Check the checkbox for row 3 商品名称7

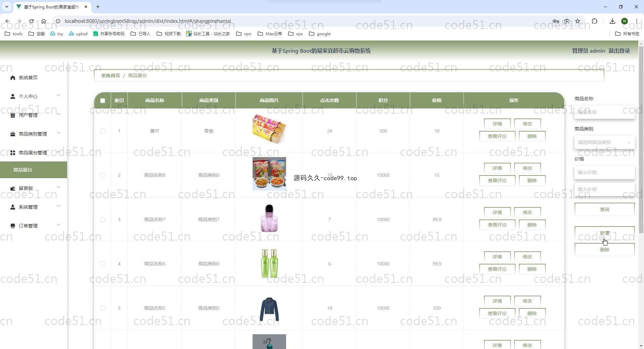tap(103, 219)
